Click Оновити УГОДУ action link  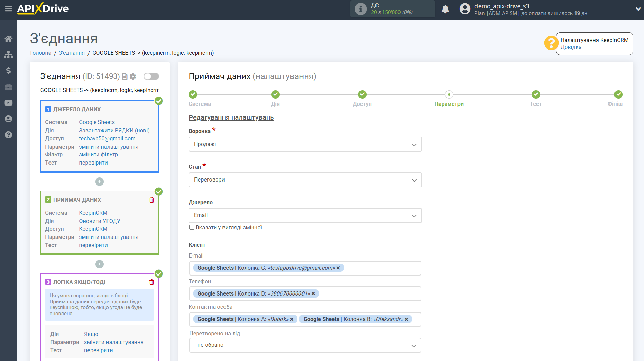100,221
